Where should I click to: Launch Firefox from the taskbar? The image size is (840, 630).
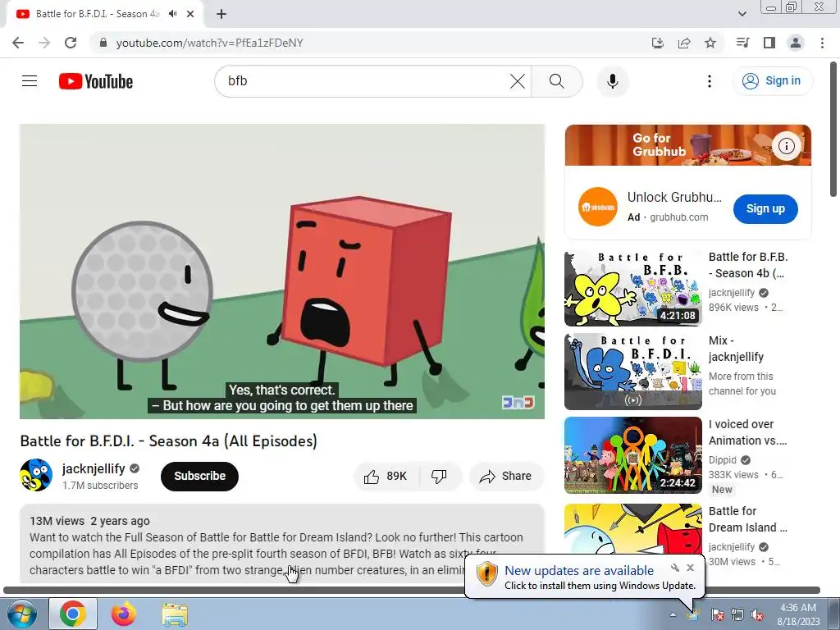[x=124, y=614]
